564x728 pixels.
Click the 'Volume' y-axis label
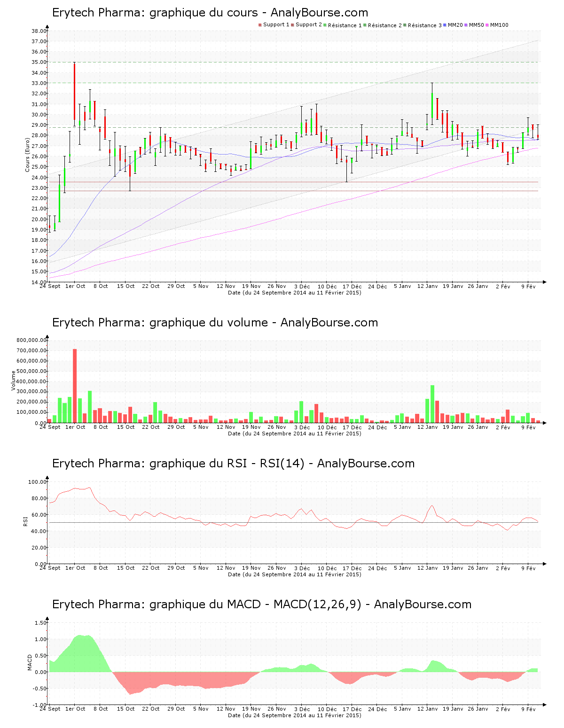pos(13,380)
